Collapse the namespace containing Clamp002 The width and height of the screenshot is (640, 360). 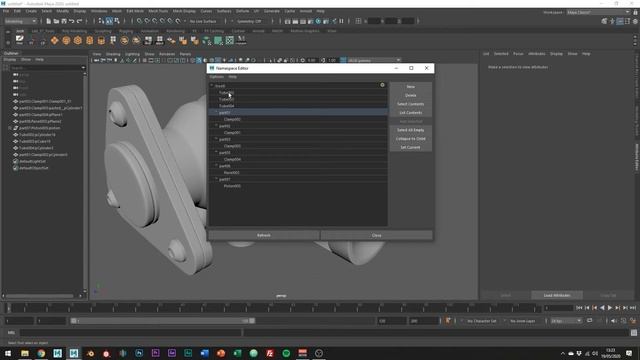(216, 112)
